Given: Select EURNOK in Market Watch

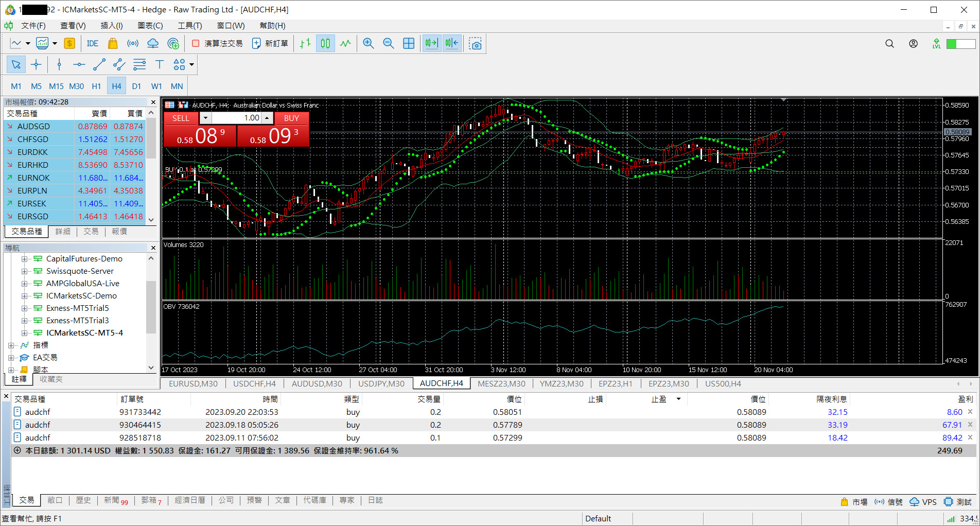Looking at the screenshot, I should pyautogui.click(x=75, y=178).
